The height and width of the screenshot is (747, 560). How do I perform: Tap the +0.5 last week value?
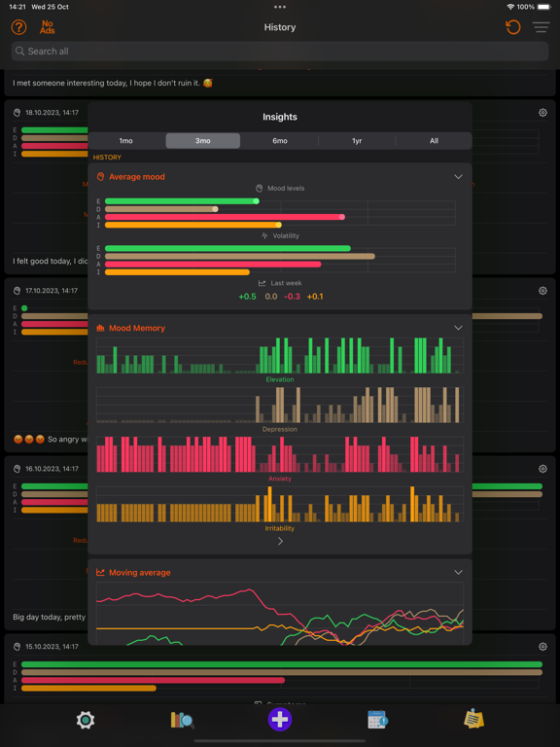point(247,297)
